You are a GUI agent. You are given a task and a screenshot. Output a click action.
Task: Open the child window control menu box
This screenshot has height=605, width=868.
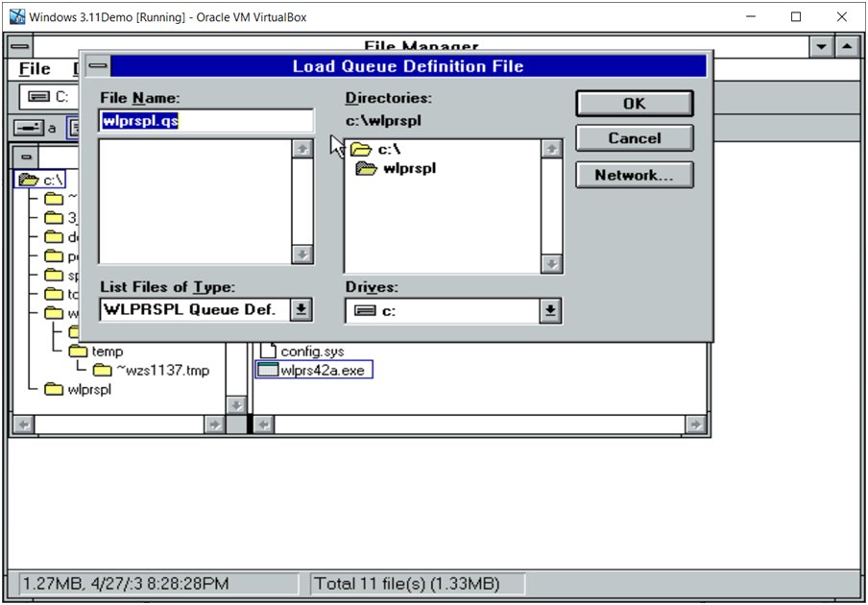26,157
